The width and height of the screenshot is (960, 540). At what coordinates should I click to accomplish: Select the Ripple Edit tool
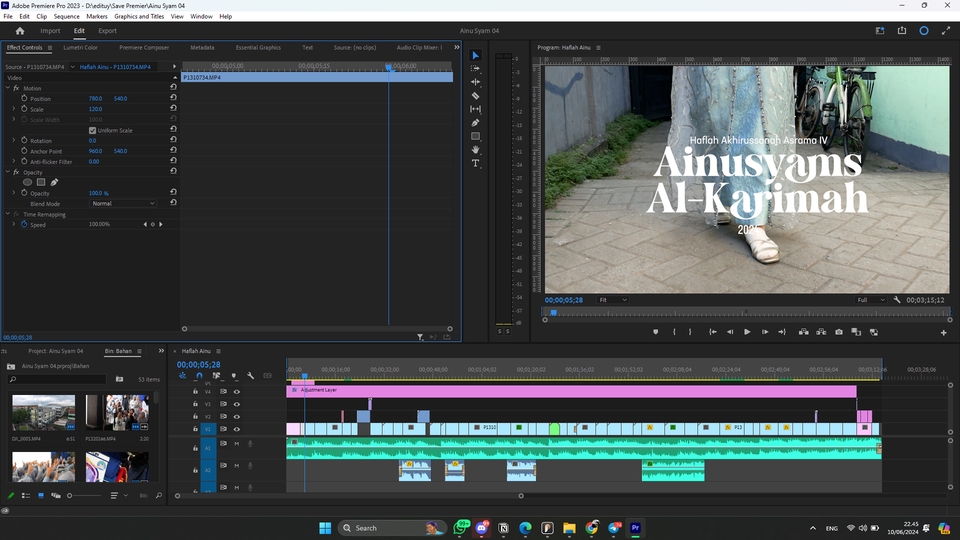click(475, 82)
